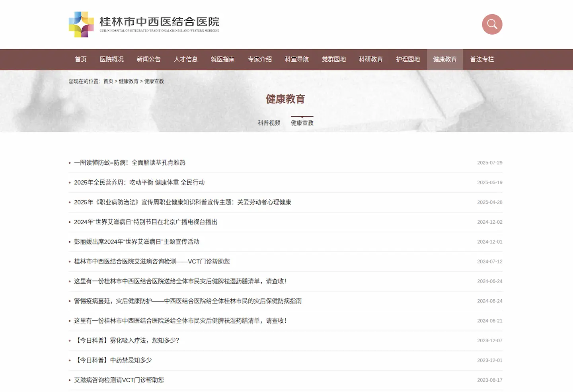This screenshot has width=573, height=392.
Task: Select 科研教育 in the nav bar
Action: click(x=371, y=59)
